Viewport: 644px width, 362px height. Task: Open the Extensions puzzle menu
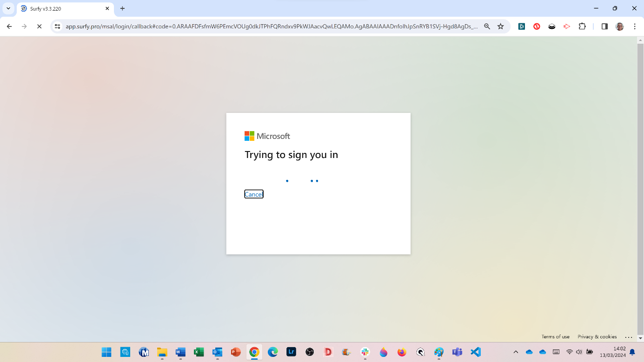[582, 26]
